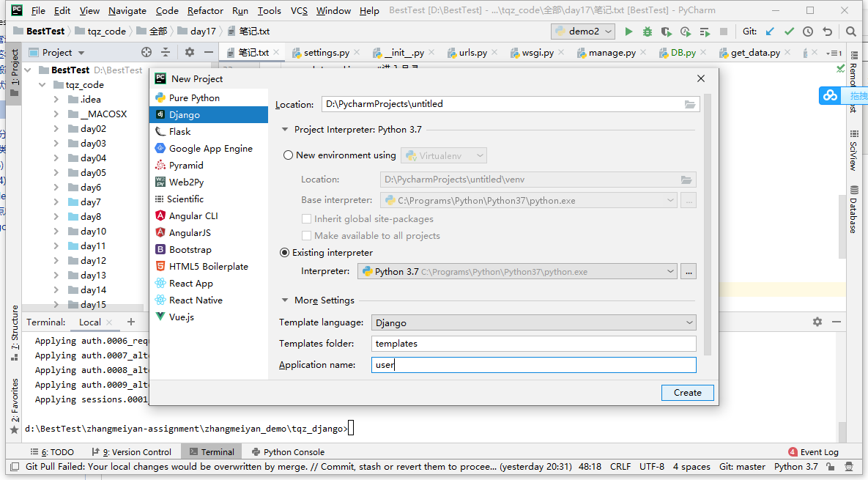
Task: Open the Git history clock icon
Action: coord(808,32)
